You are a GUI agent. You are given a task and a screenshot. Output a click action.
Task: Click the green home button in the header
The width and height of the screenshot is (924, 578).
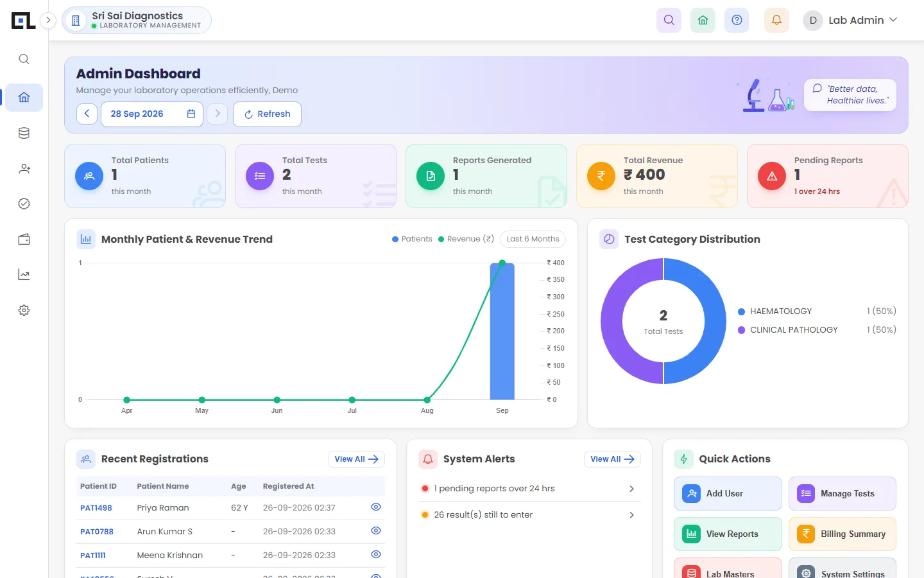coord(703,20)
